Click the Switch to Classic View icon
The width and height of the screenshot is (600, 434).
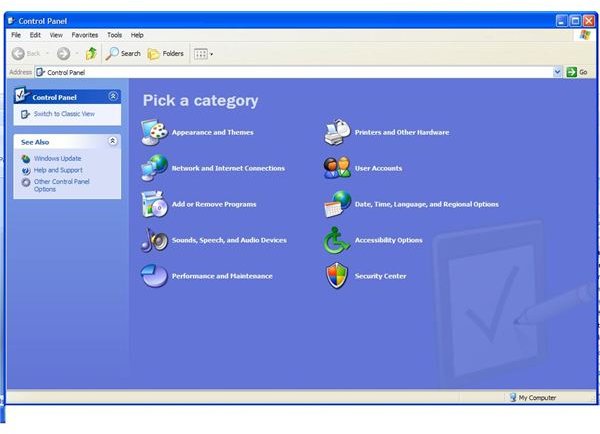click(x=25, y=114)
